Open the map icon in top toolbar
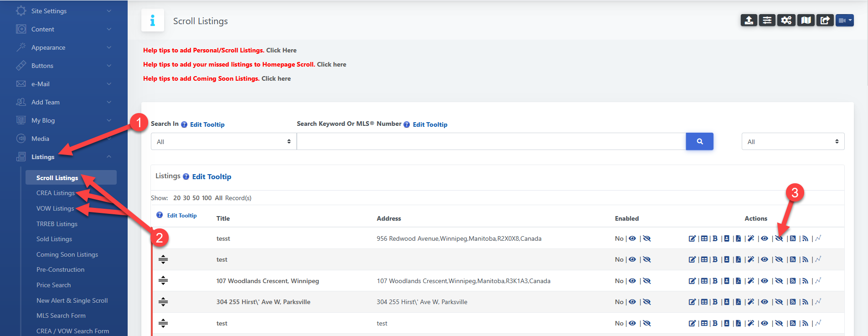 [x=806, y=21]
